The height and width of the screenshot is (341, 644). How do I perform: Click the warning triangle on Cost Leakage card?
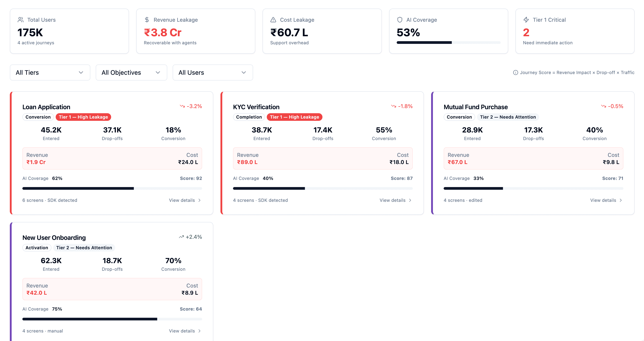click(x=273, y=19)
